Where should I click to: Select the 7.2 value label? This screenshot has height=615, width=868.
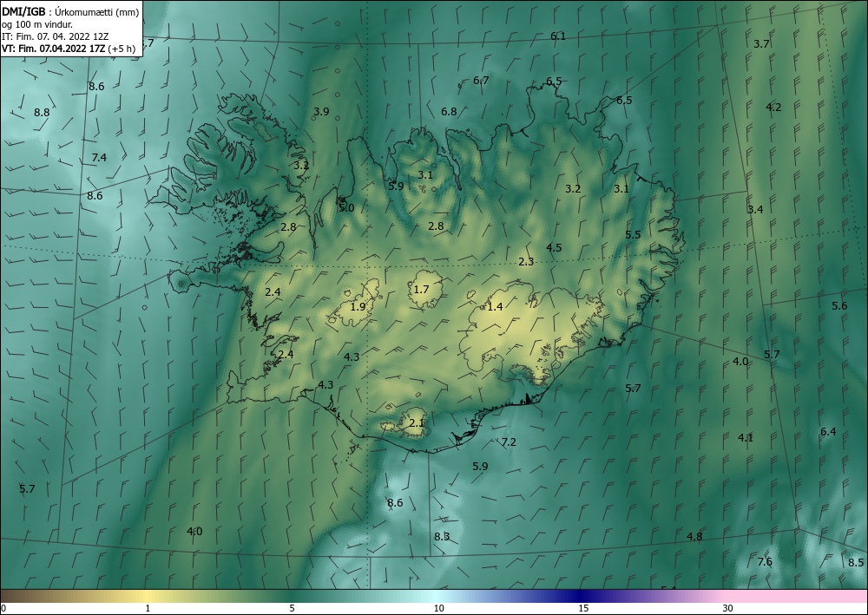[508, 442]
